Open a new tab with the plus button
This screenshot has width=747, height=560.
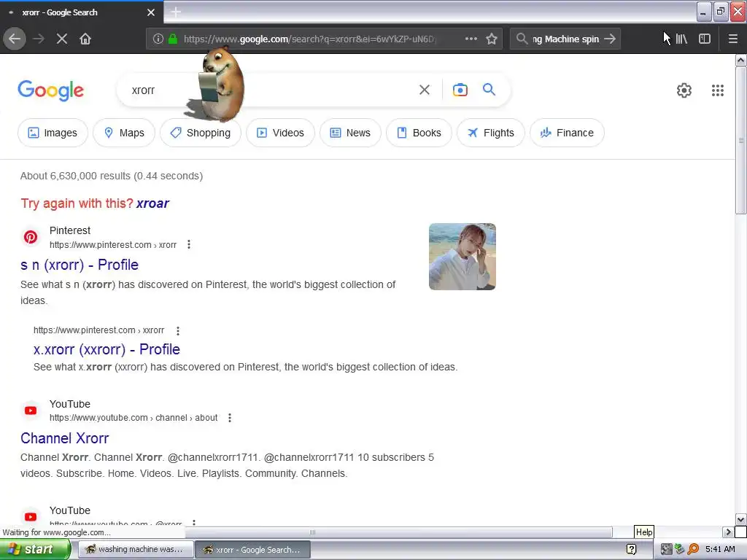click(176, 12)
